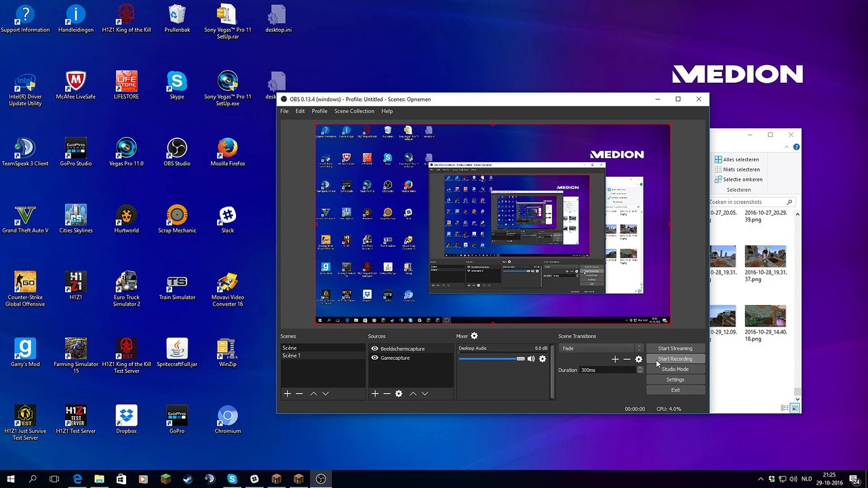Hide the Beeldschermcapture source

(374, 349)
